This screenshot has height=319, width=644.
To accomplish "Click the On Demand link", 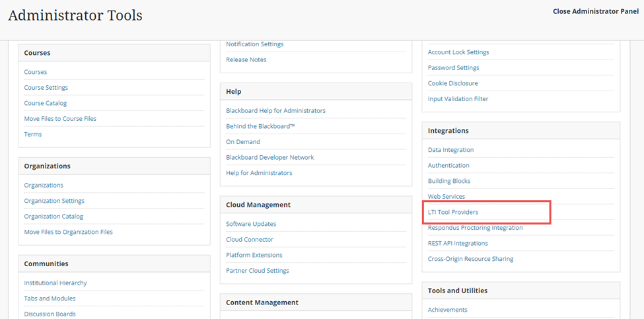I will point(242,141).
